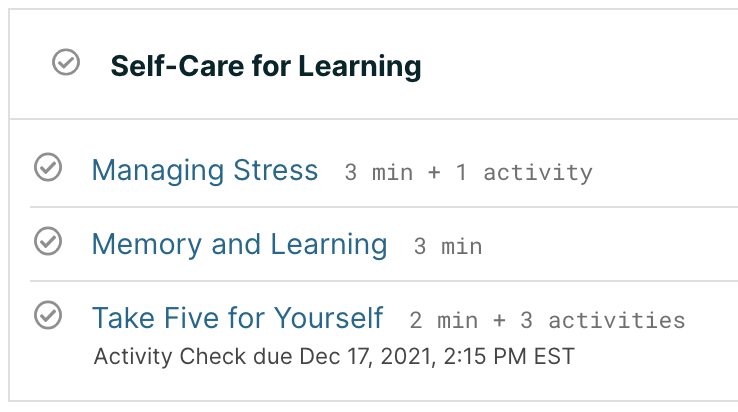Viewport: 738px width, 412px height.
Task: Click the "3 min + 1 activity" duration text
Action: click(468, 173)
